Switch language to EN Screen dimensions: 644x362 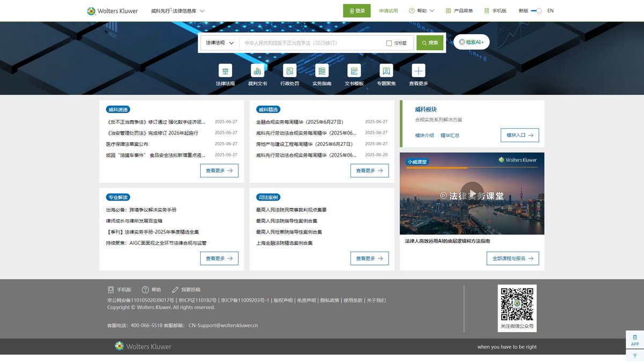pos(550,11)
